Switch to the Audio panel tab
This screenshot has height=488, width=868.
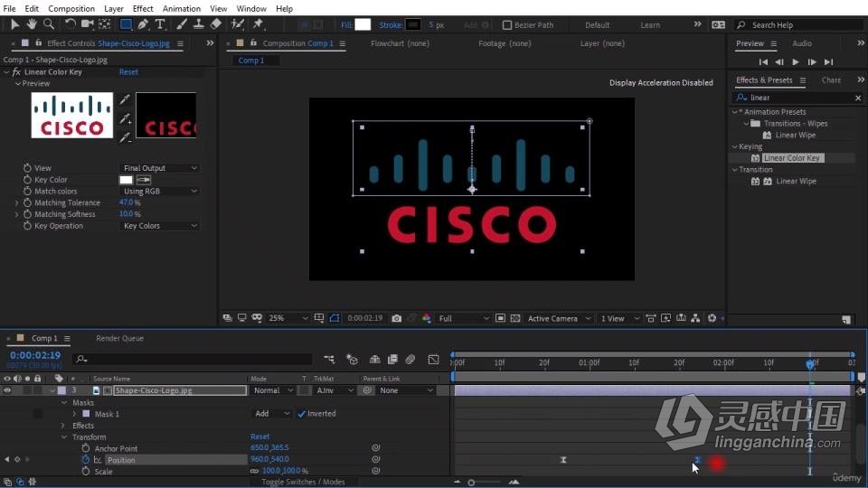tap(802, 43)
